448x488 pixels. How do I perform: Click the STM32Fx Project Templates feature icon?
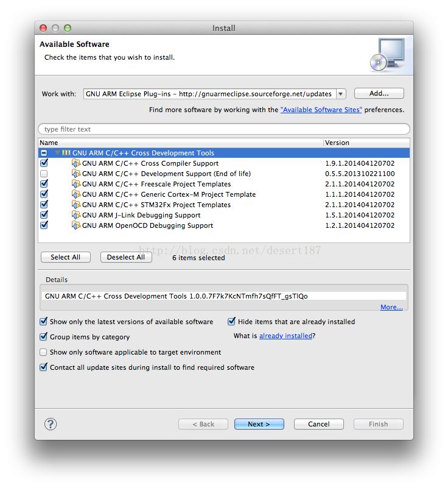76,205
